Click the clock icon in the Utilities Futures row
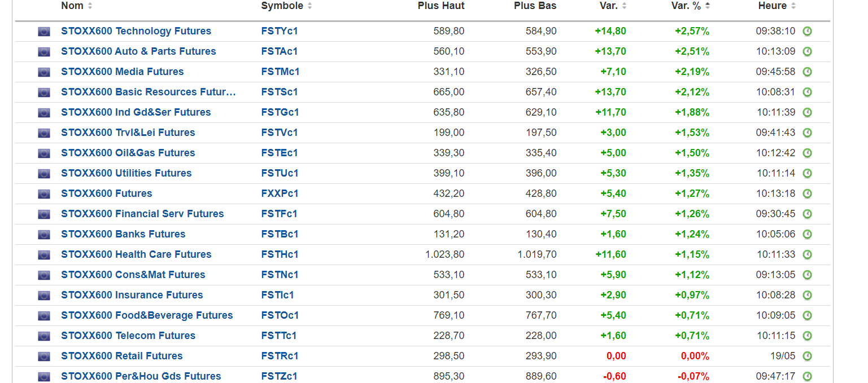Screen dimensions: 868x383 [x=807, y=174]
